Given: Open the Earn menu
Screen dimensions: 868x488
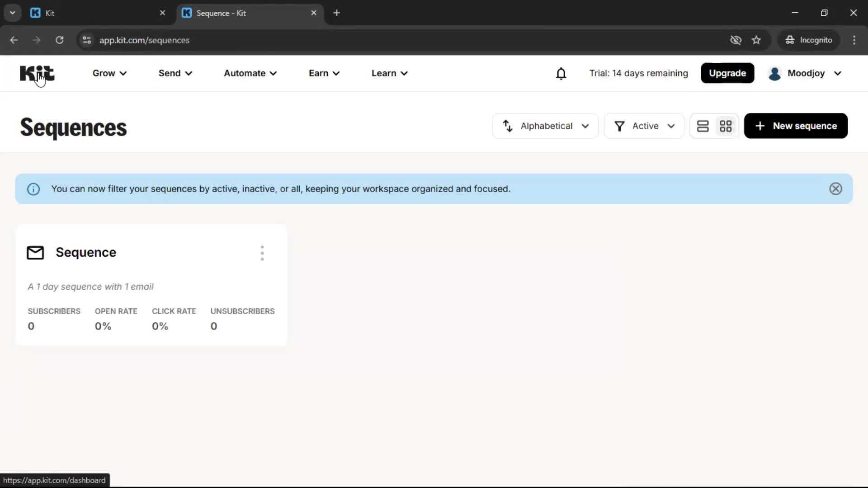Looking at the screenshot, I should tap(324, 73).
